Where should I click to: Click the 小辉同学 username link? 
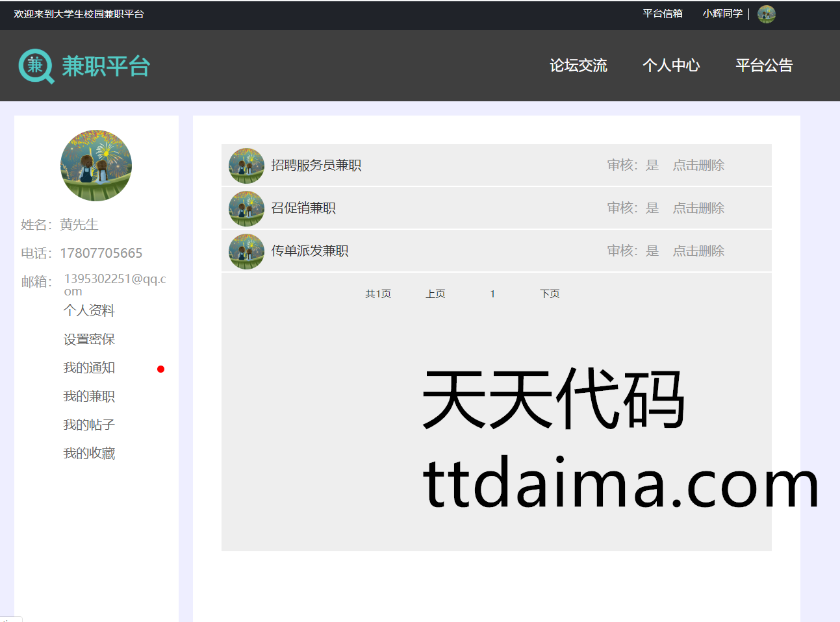[722, 14]
